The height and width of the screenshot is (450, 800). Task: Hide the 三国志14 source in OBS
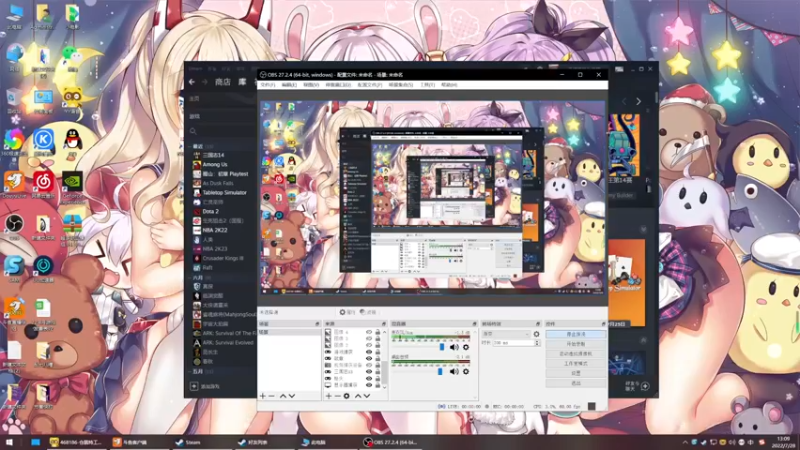tap(369, 372)
